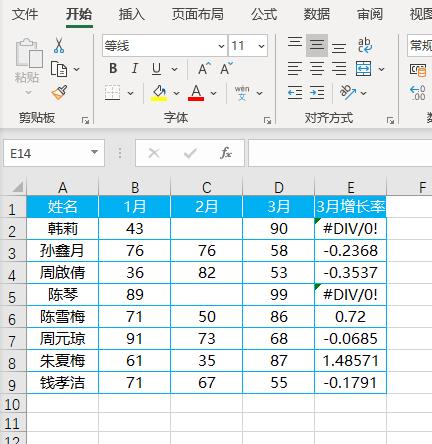Center text horizontally

[x=317, y=69]
